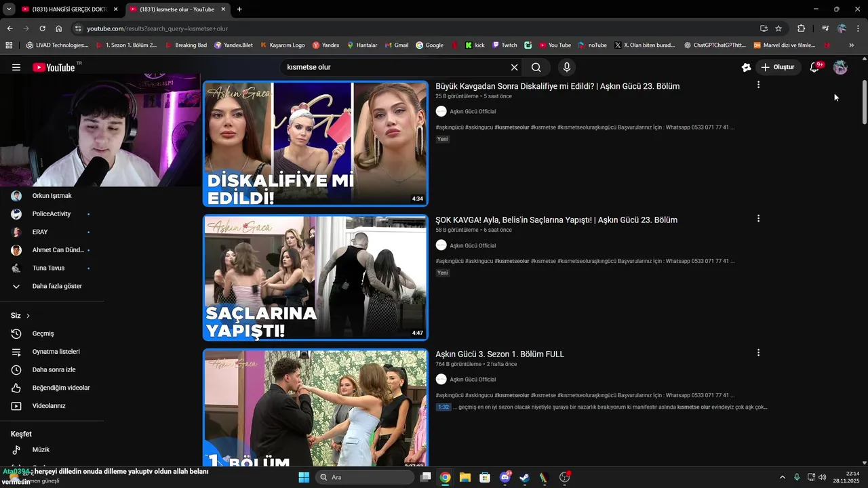Open options for the Diskalifiye mi Edildi video
868x488 pixels.
click(758, 85)
